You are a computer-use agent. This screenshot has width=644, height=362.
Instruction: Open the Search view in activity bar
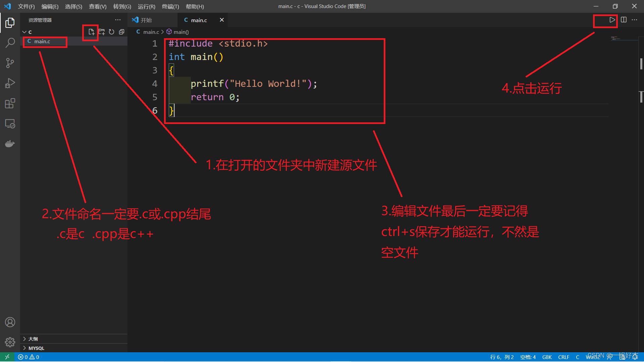[x=10, y=43]
